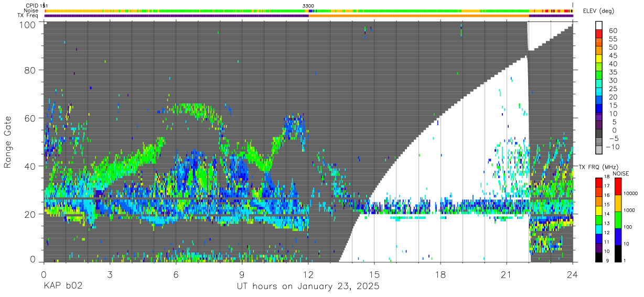Click the red swatch in the TX FRQ legend
This screenshot has height=297, width=644.
pos(598,182)
